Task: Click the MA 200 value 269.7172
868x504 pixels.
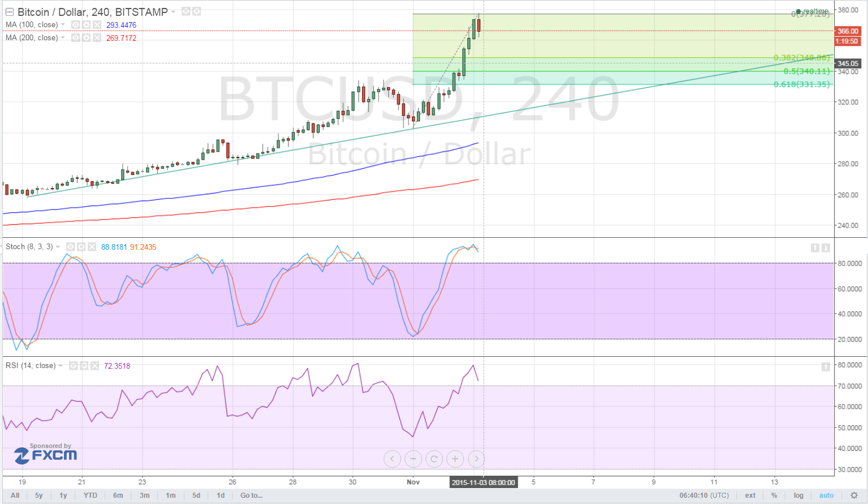Action: 121,38
